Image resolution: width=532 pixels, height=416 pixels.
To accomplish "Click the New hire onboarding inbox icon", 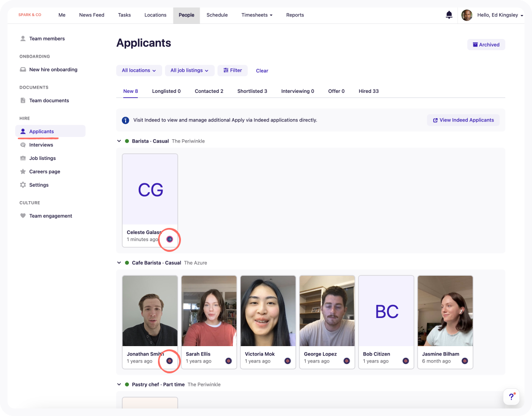I will click(x=22, y=69).
